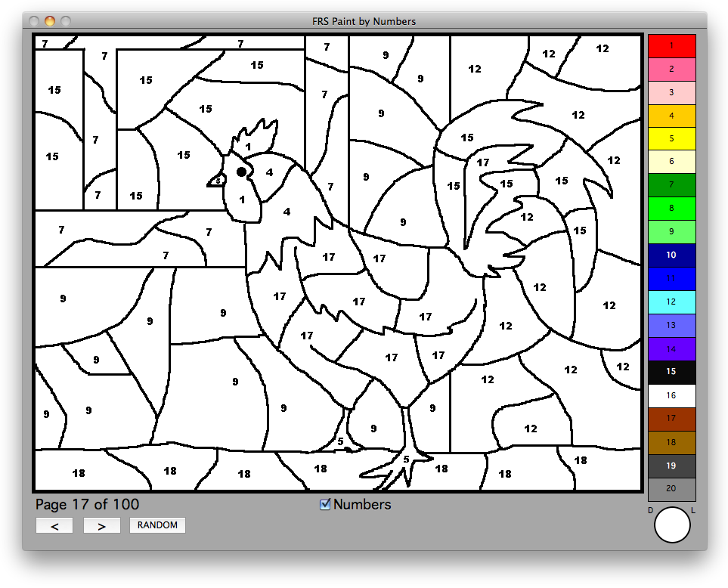The image size is (728, 588).
Task: Go to next page with the > button
Action: point(101,525)
